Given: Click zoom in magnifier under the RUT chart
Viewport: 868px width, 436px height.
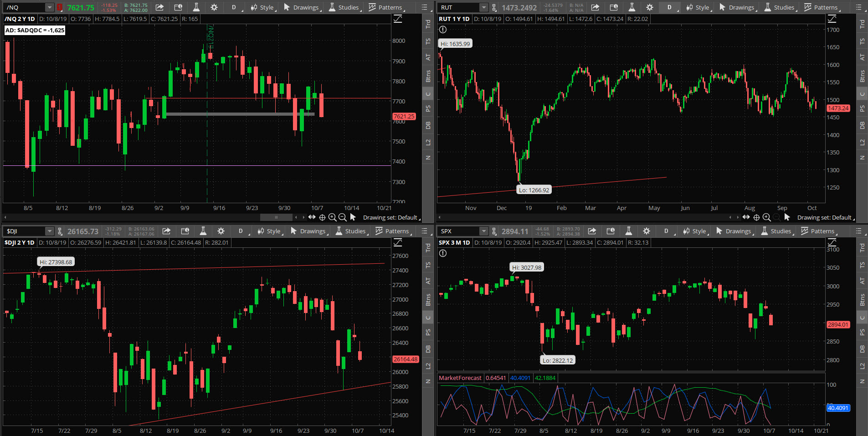Looking at the screenshot, I should [766, 217].
